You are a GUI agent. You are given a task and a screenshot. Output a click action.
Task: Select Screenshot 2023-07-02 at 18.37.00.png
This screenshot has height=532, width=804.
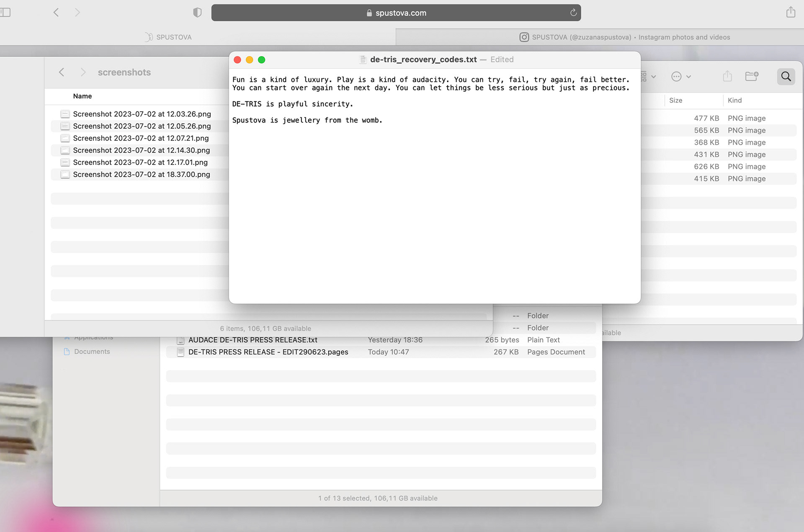(141, 175)
